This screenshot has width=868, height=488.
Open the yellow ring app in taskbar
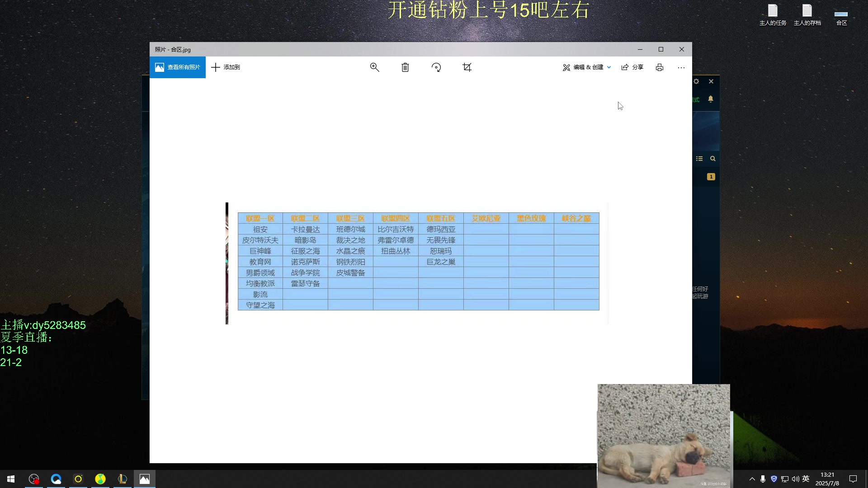[x=78, y=479]
